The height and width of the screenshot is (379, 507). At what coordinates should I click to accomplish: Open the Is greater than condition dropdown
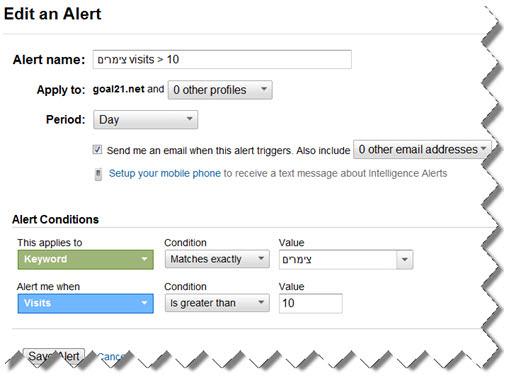pos(217,303)
